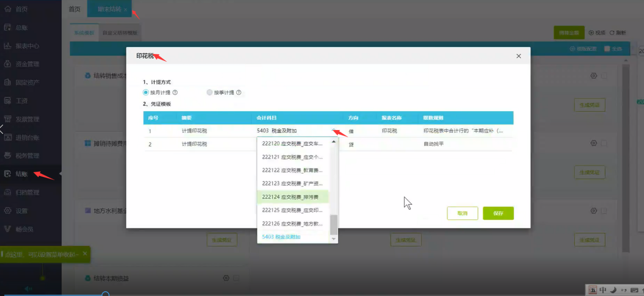Open 报表中心 via its chart icon
644x296 pixels.
[7, 46]
